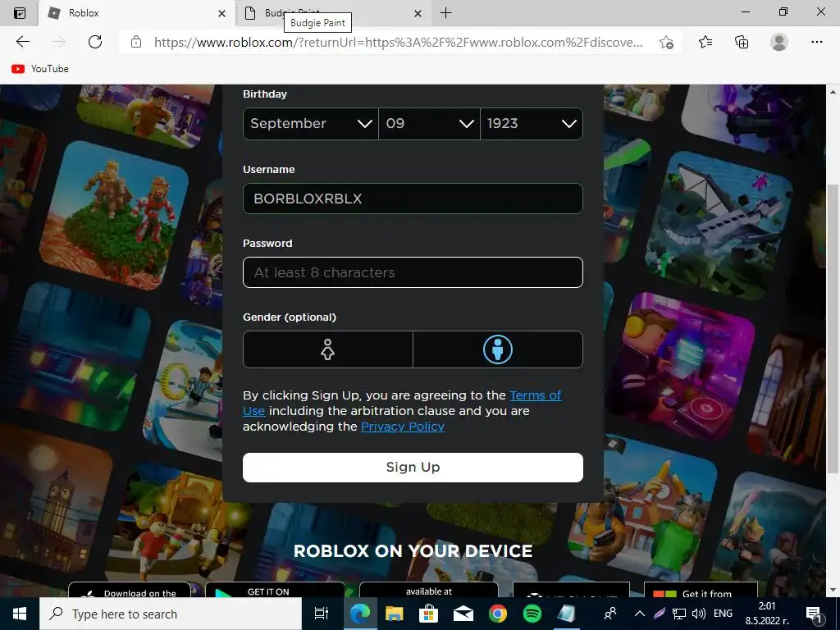
Task: Open the volume control icon
Action: pyautogui.click(x=699, y=614)
